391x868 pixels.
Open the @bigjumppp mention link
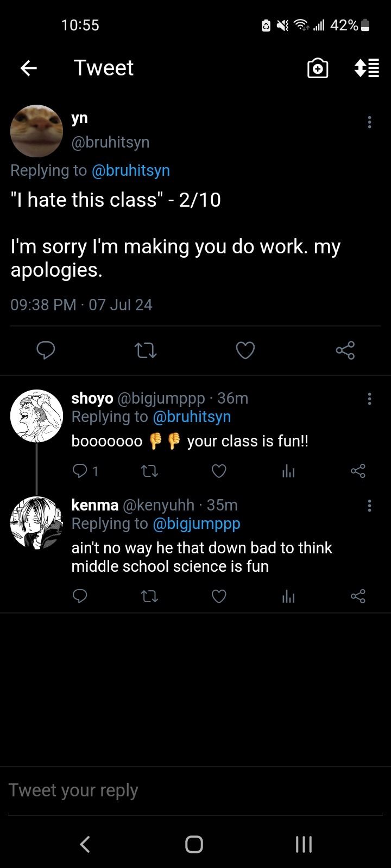197,524
